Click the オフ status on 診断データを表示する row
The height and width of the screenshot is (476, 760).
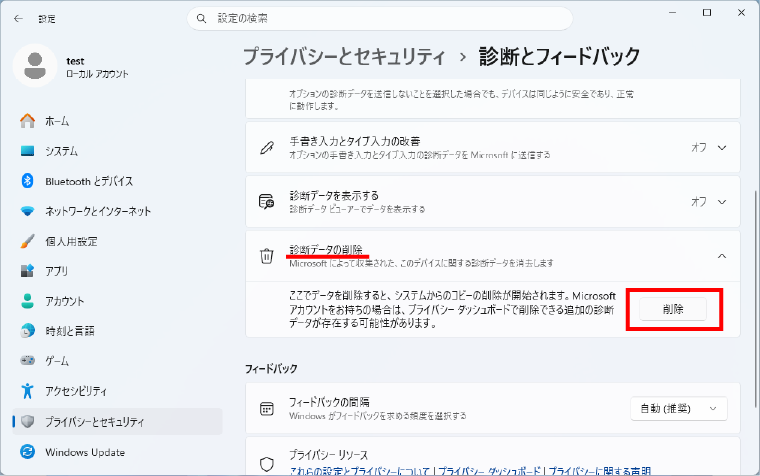698,201
